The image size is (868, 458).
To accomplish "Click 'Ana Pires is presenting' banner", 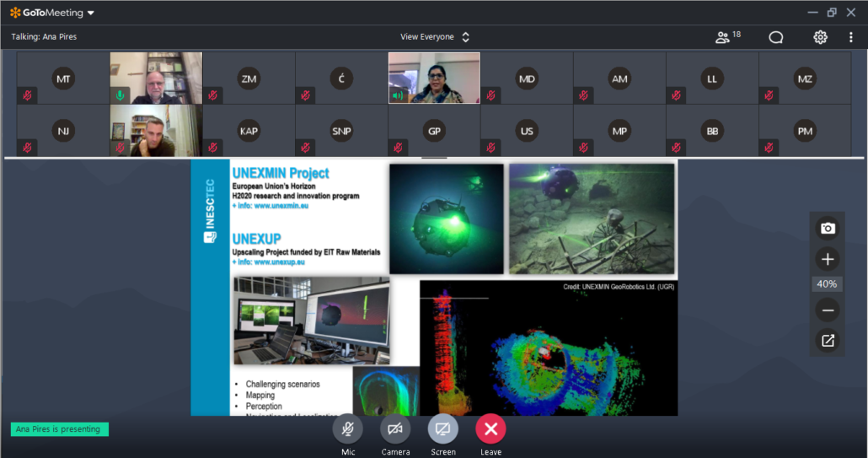I will (x=59, y=429).
